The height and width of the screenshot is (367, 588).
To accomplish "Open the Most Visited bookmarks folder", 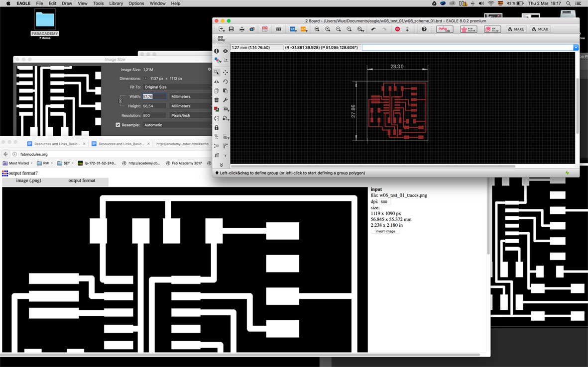I will pyautogui.click(x=17, y=163).
